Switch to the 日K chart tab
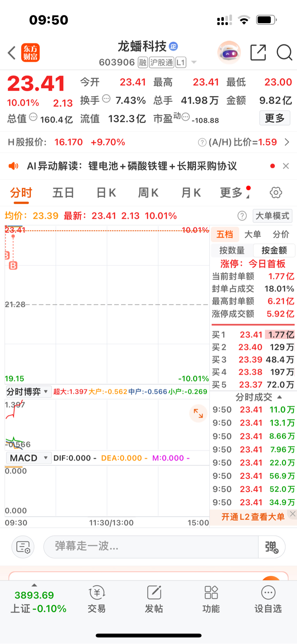The height and width of the screenshot is (644, 297). pyautogui.click(x=106, y=193)
